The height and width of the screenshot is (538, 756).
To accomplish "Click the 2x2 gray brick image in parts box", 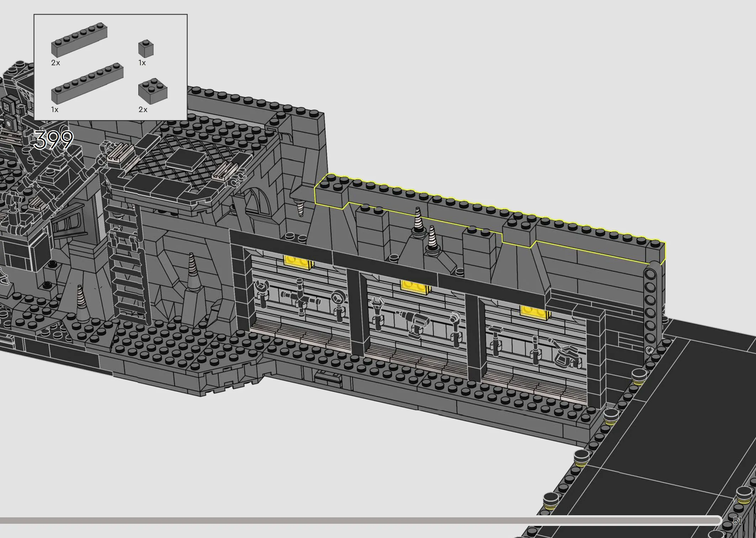I will click(153, 91).
